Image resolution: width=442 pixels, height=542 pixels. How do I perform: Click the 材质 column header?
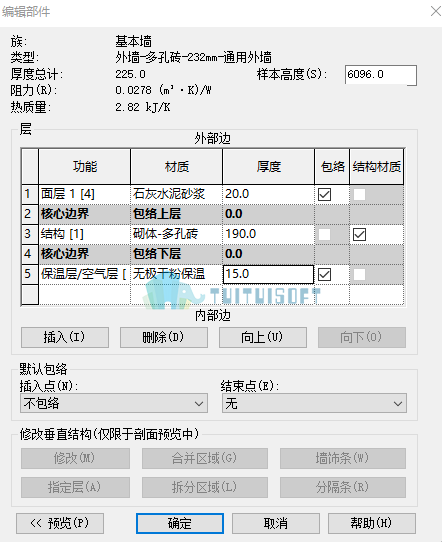click(177, 167)
